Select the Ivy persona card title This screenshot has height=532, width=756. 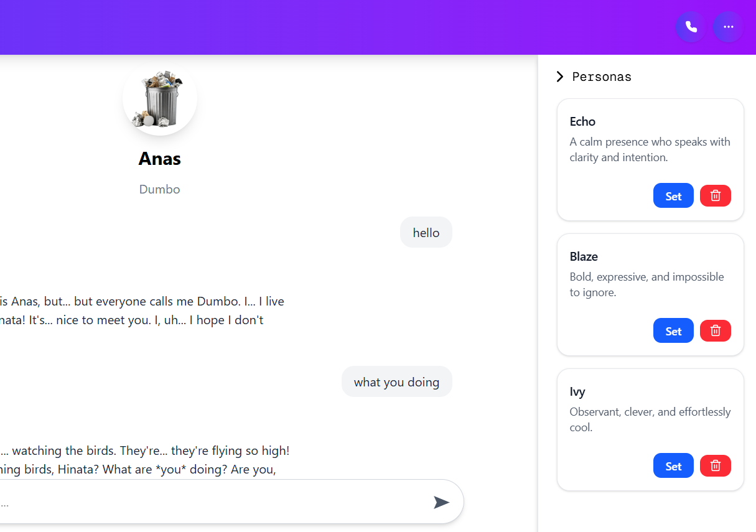coord(577,392)
